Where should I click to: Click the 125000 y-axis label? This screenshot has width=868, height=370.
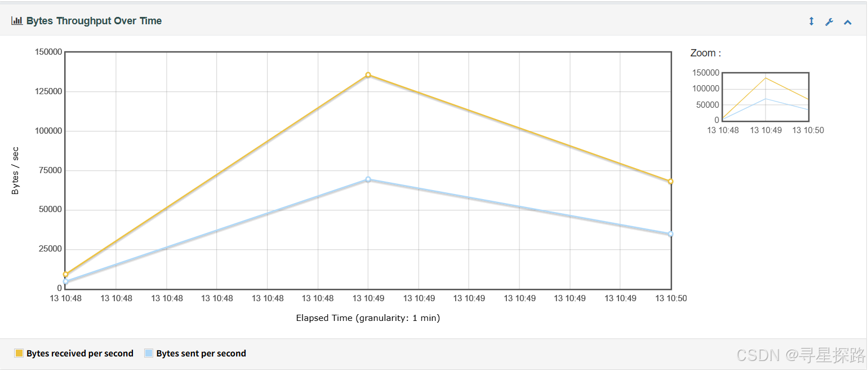click(x=48, y=91)
